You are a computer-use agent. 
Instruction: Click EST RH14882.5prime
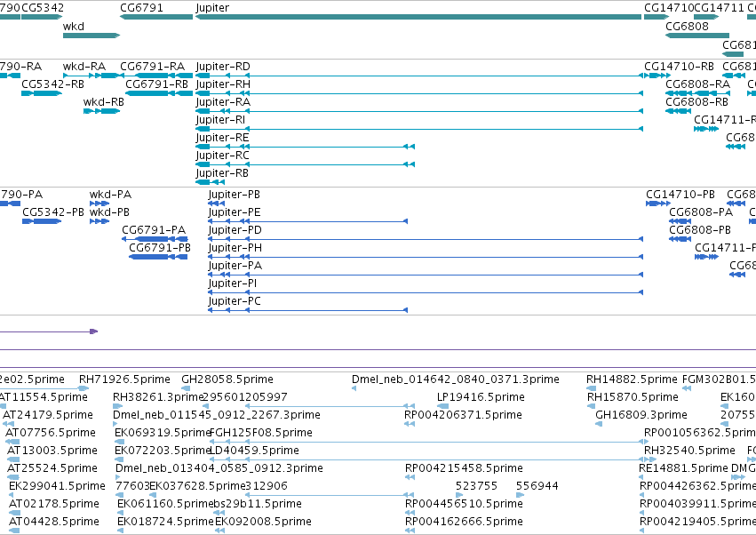(591, 388)
